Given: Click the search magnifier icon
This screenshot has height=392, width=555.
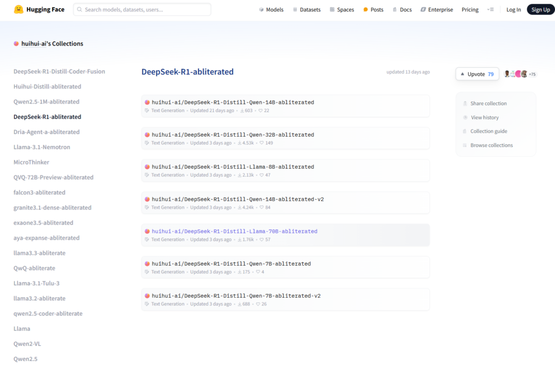Looking at the screenshot, I should [80, 10].
